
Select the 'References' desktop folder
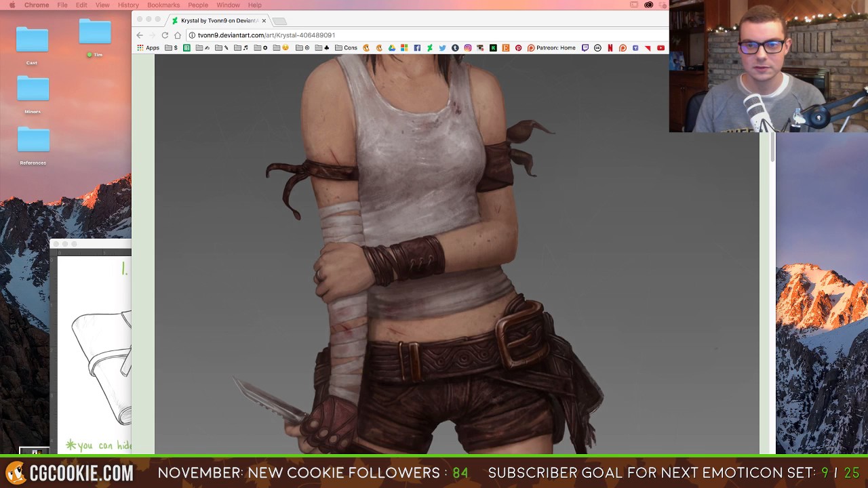33,145
